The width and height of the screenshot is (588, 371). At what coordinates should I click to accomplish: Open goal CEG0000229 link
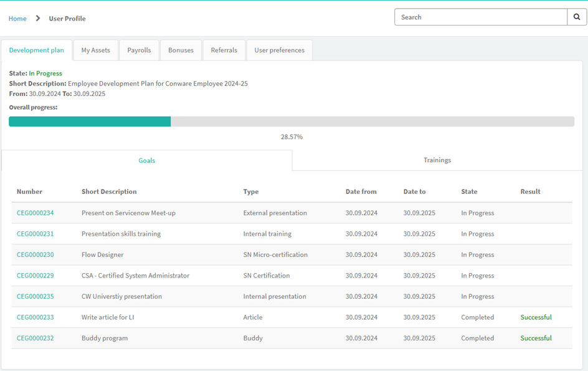(35, 276)
